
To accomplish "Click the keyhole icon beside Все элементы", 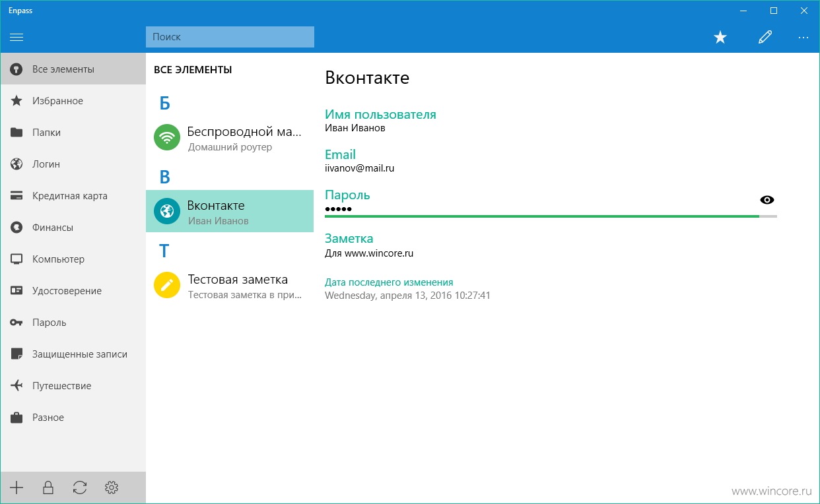I will click(17, 69).
